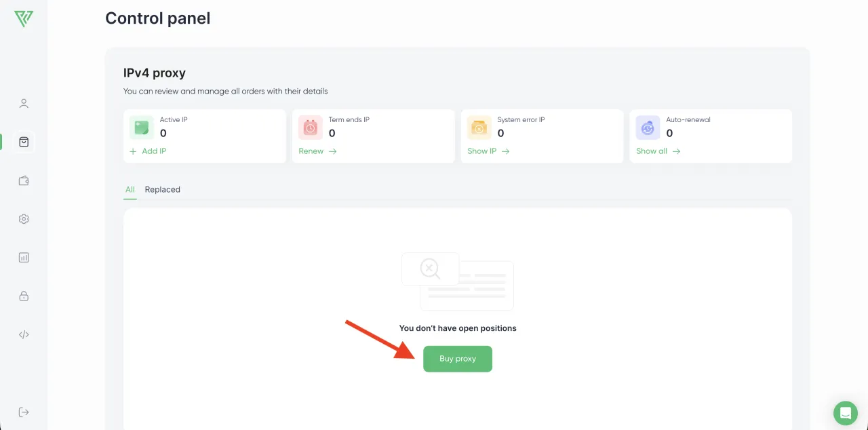Image resolution: width=868 pixels, height=430 pixels.
Task: Click the Auto-renewal purple icon
Action: coord(648,127)
